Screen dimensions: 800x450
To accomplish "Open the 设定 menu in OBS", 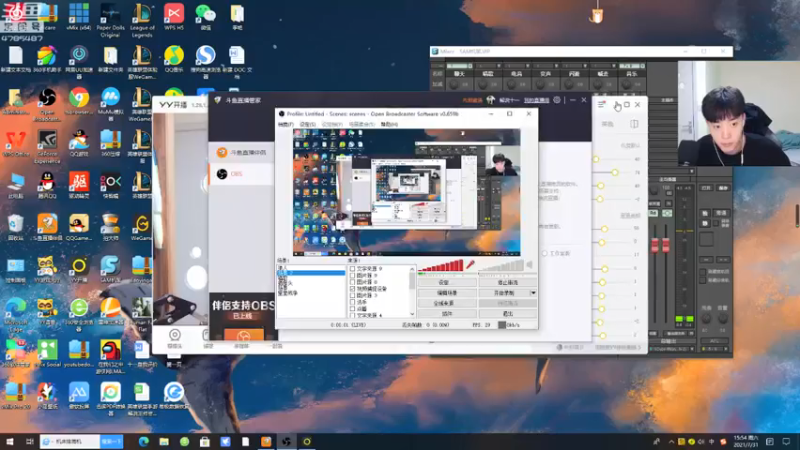I will tap(308, 124).
